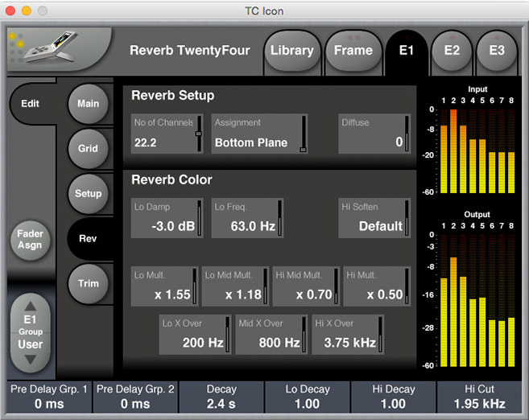
Task: Select the Assignment Bottom Plane parameter
Action: coord(259,134)
